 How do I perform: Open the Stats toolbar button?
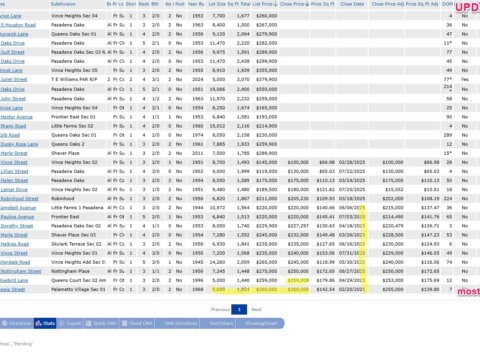[45, 323]
